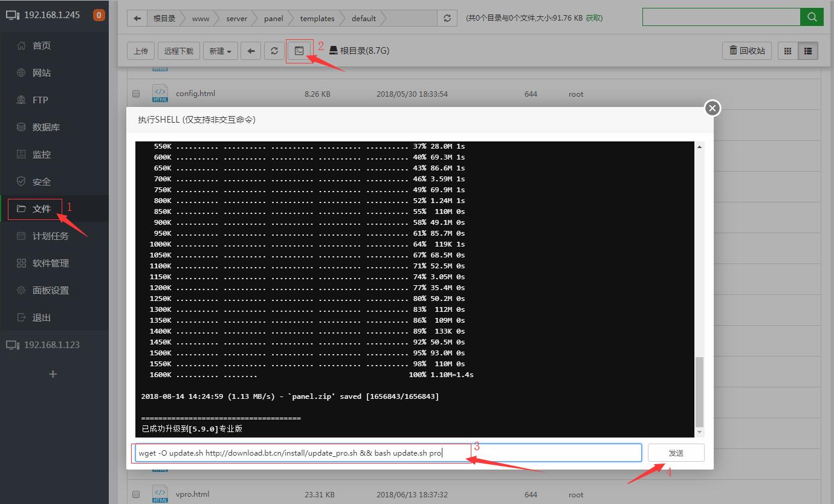Image resolution: width=834 pixels, height=504 pixels.
Task: Switch to list view
Action: [808, 51]
